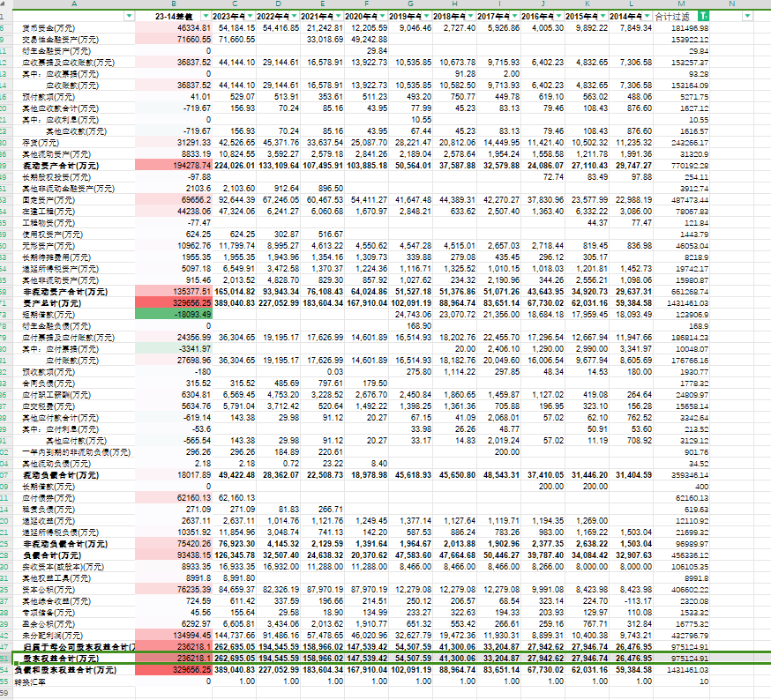Select the 固定资产(万元) label cell
This screenshot has width=771, height=700.
(x=74, y=200)
